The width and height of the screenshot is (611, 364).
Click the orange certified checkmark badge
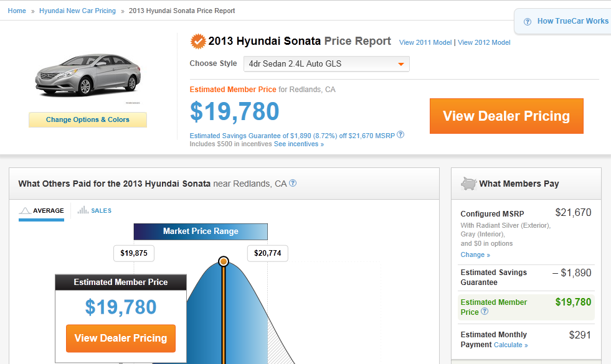coord(198,41)
